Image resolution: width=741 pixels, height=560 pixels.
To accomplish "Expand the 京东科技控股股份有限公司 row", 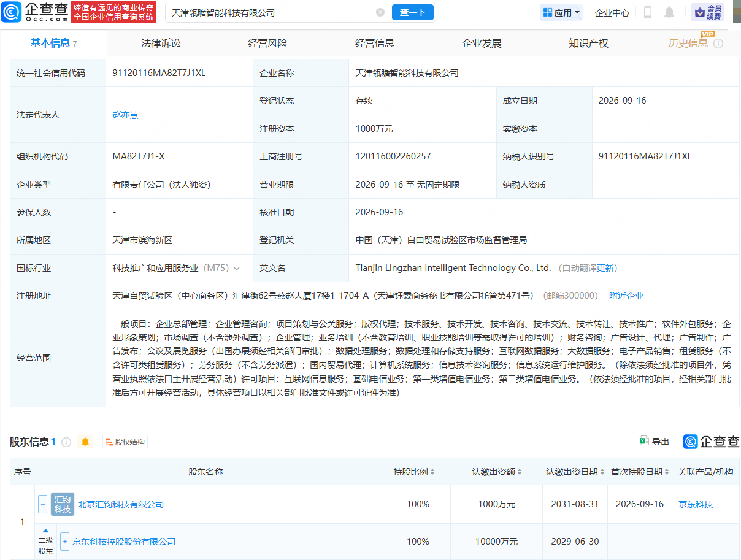I will pyautogui.click(x=65, y=542).
